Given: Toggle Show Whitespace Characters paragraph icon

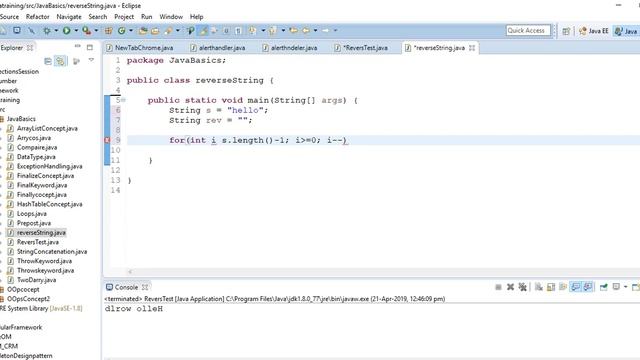Looking at the screenshot, I should click(x=238, y=31).
